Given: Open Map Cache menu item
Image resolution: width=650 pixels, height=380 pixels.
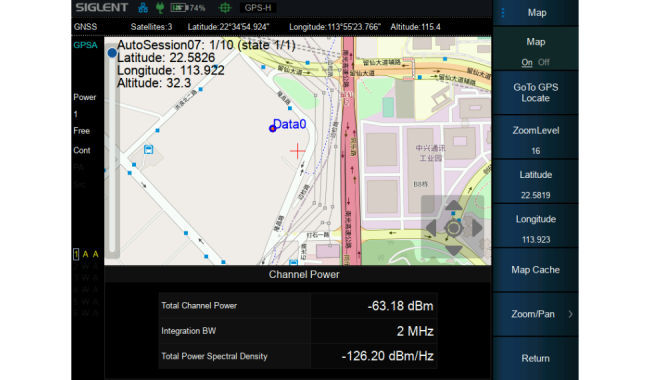Looking at the screenshot, I should point(535,270).
